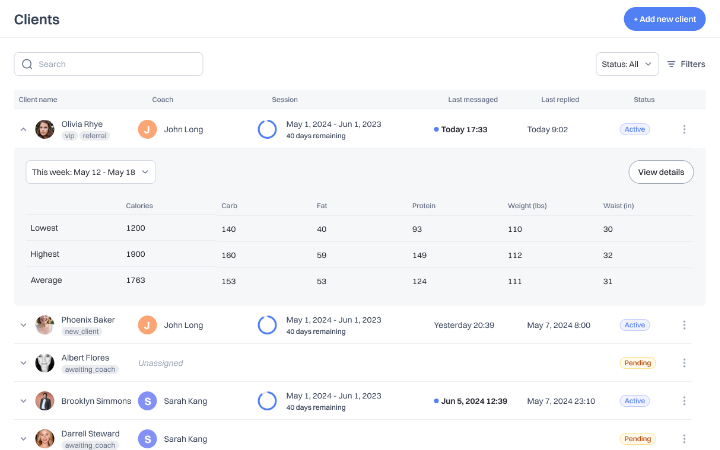Collapse the Olivia Rhye row

coord(23,129)
